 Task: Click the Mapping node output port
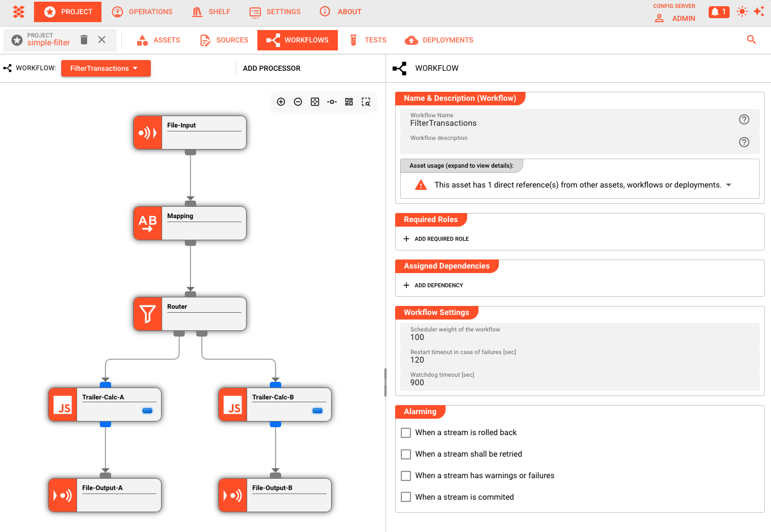[190, 242]
